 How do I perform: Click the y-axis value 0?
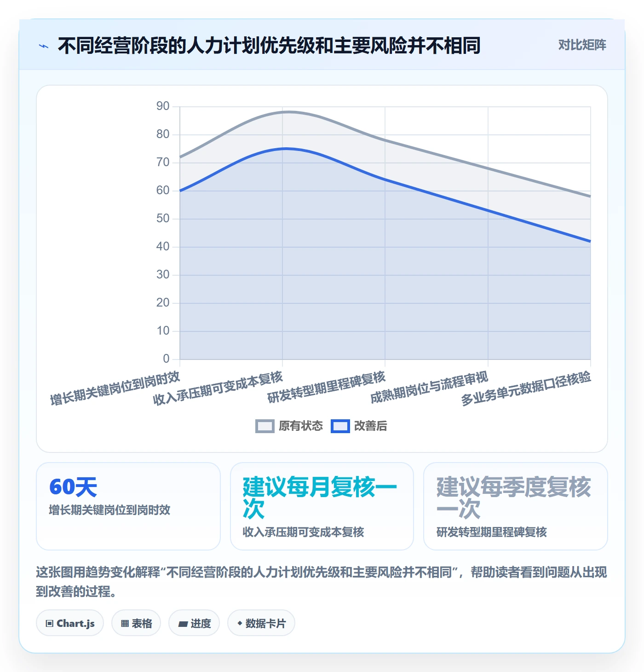(166, 359)
